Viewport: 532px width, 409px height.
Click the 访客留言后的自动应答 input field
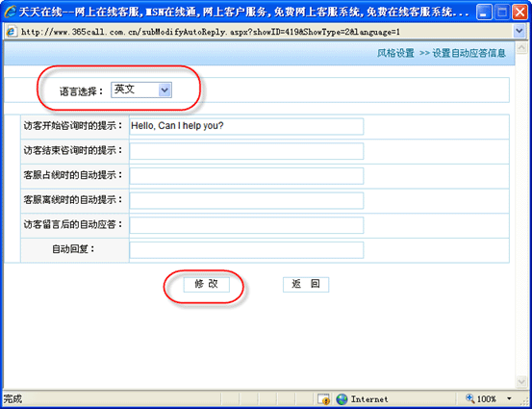[x=246, y=225]
